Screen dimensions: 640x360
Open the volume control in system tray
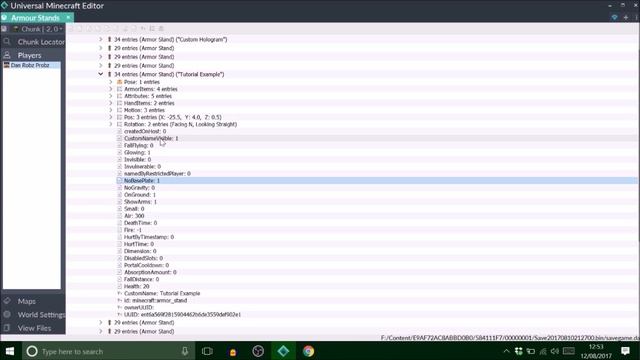(554, 351)
